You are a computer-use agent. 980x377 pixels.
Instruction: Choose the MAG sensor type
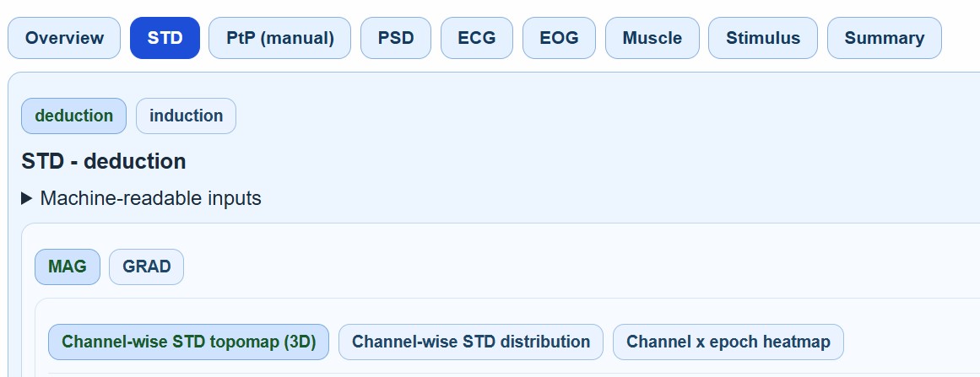click(x=68, y=267)
